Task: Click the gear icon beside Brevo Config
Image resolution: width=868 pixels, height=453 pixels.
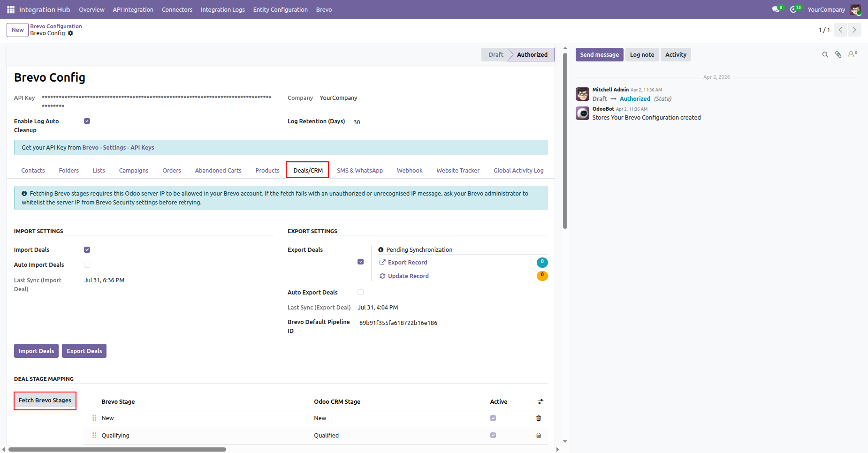Action: tap(70, 33)
